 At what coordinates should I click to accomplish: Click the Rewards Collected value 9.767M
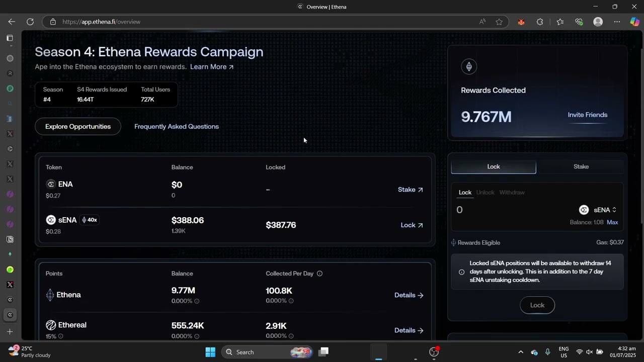[486, 117]
